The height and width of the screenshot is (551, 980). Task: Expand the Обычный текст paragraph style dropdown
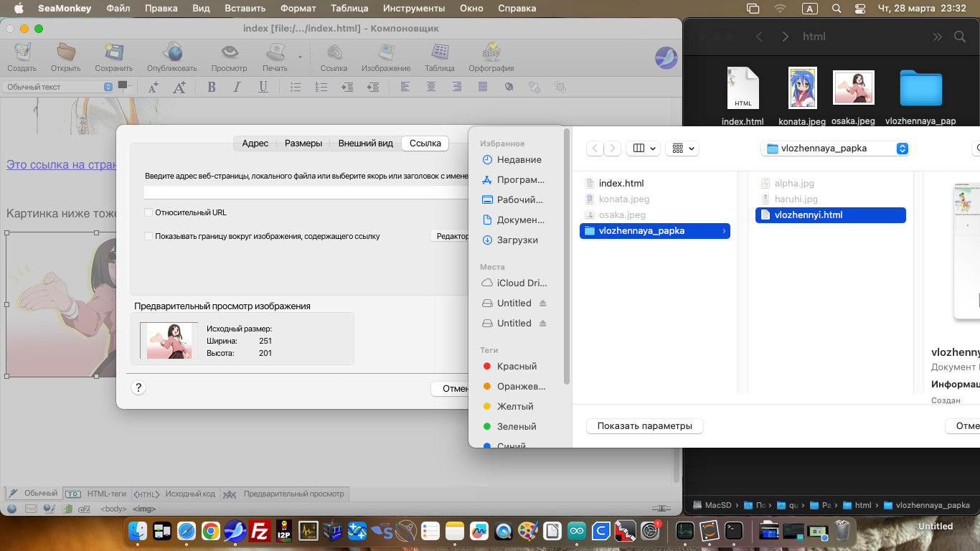tap(58, 87)
